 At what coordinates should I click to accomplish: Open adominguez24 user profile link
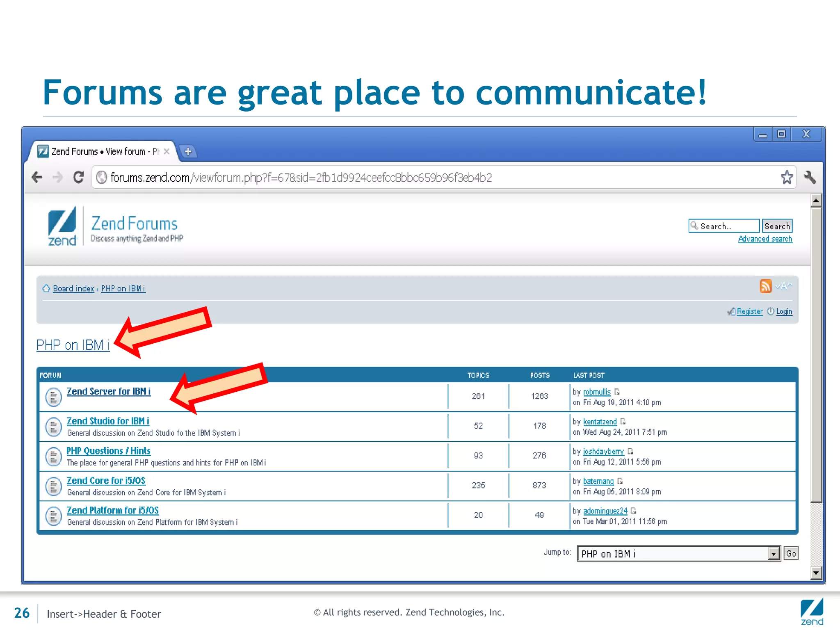(605, 511)
